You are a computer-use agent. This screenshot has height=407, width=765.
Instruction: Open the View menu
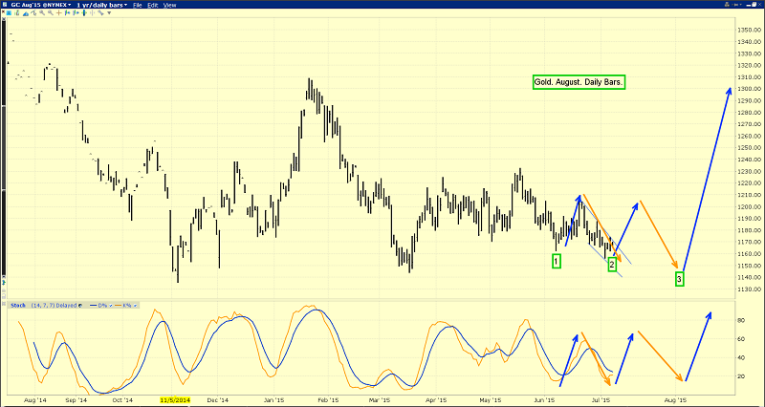point(169,5)
